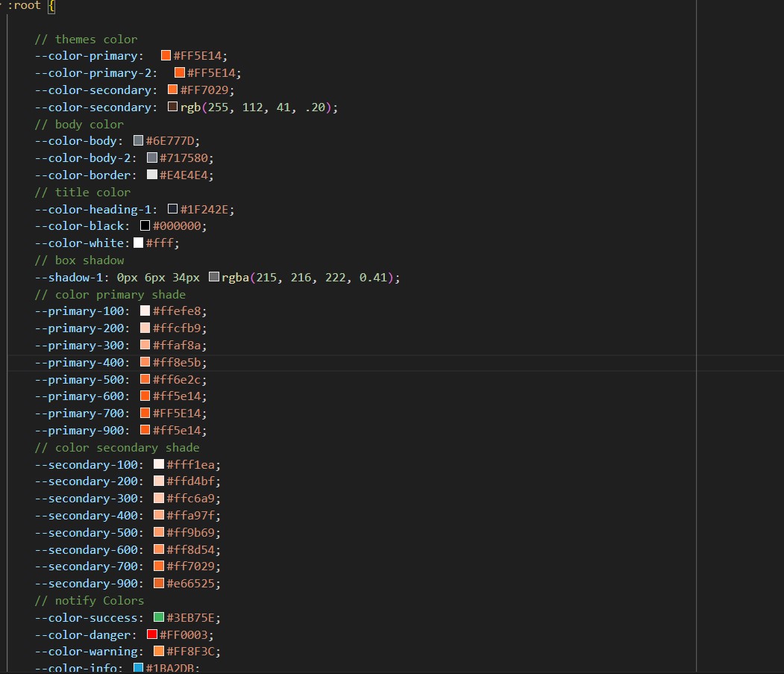The width and height of the screenshot is (784, 674).
Task: Click the --color-info blue swatch
Action: [x=139, y=668]
